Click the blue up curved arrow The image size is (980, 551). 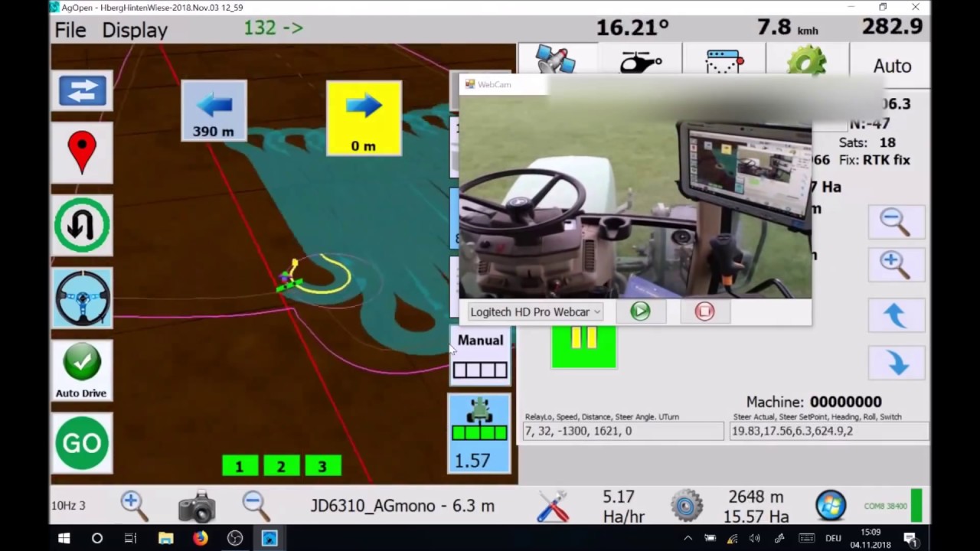[x=895, y=315]
